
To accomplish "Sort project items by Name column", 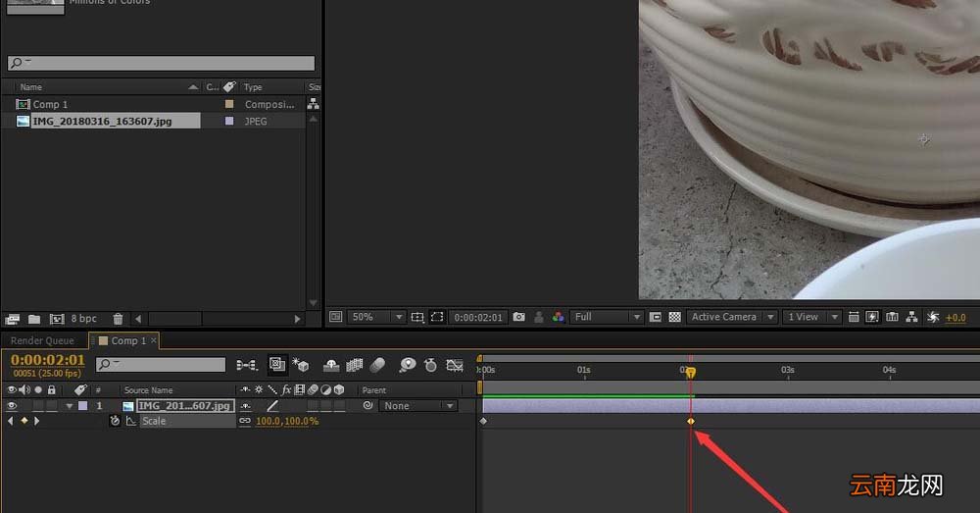I will coord(31,87).
